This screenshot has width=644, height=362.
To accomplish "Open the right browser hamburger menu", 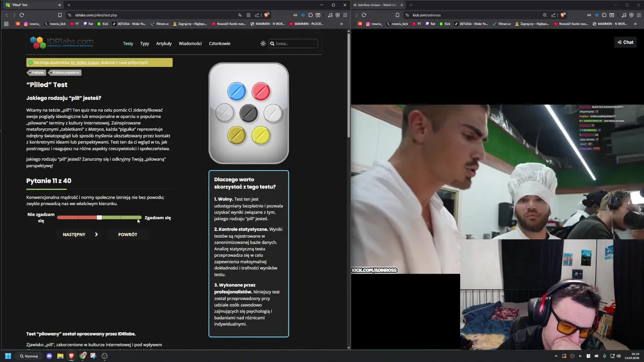I will [639, 15].
